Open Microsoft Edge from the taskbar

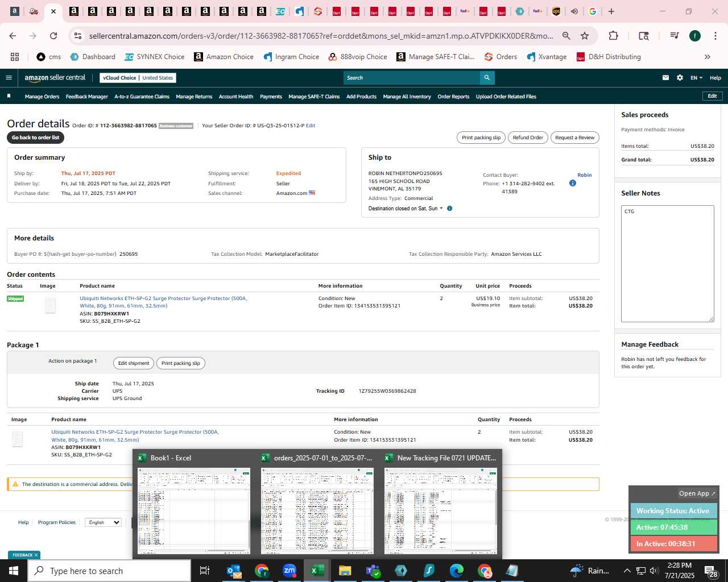[457, 571]
